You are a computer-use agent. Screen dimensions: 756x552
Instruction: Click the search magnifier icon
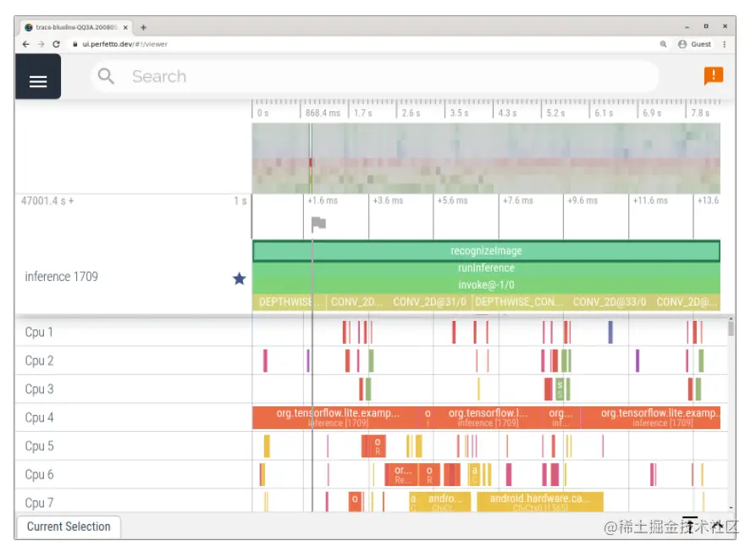(x=105, y=76)
